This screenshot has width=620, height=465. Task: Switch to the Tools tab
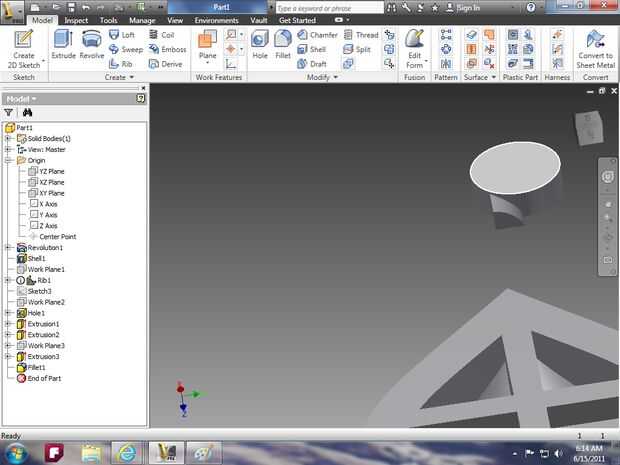[108, 20]
